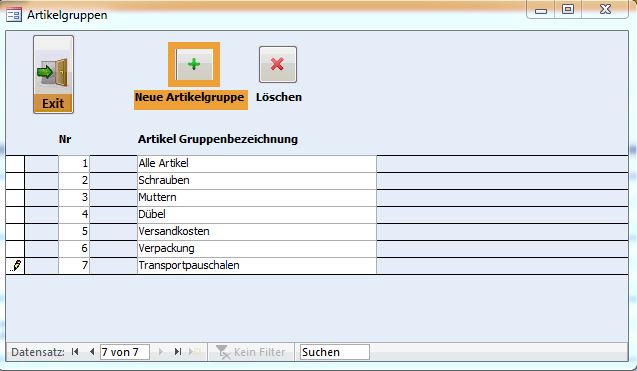Click the pencil record selector for Transportpauschalen row
Image resolution: width=637 pixels, height=371 pixels.
tap(15, 266)
